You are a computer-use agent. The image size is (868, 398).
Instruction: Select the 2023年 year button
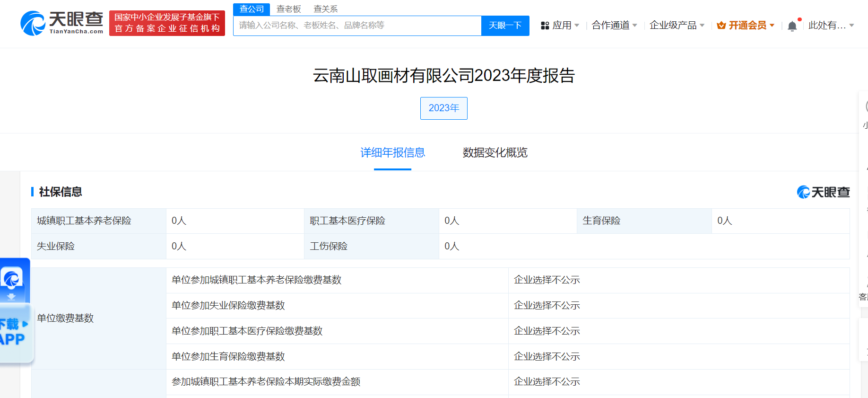pos(443,108)
